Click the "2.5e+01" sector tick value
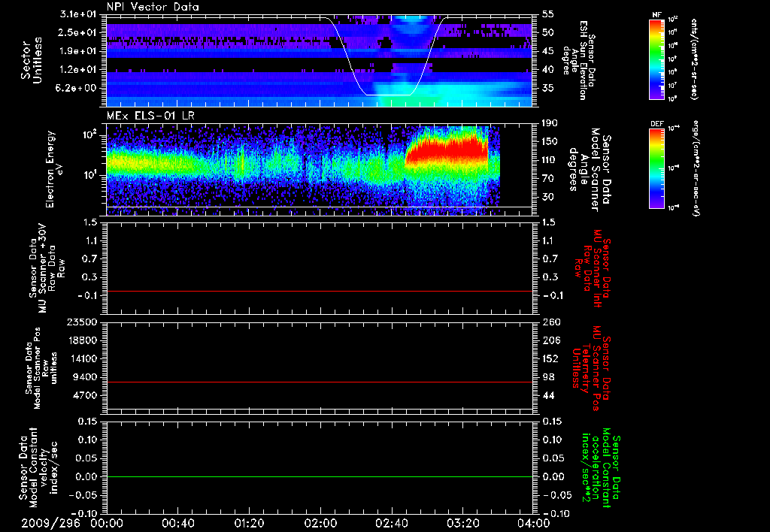This screenshot has height=532, width=770. [x=77, y=32]
